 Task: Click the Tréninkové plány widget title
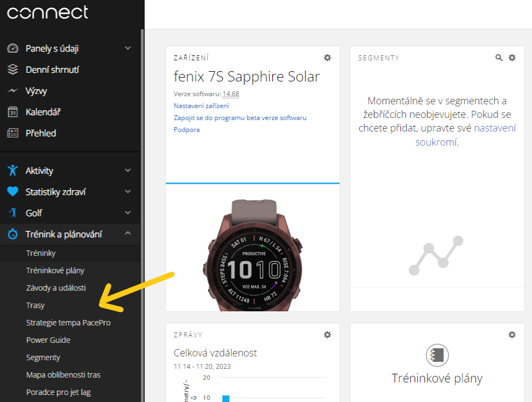click(437, 378)
